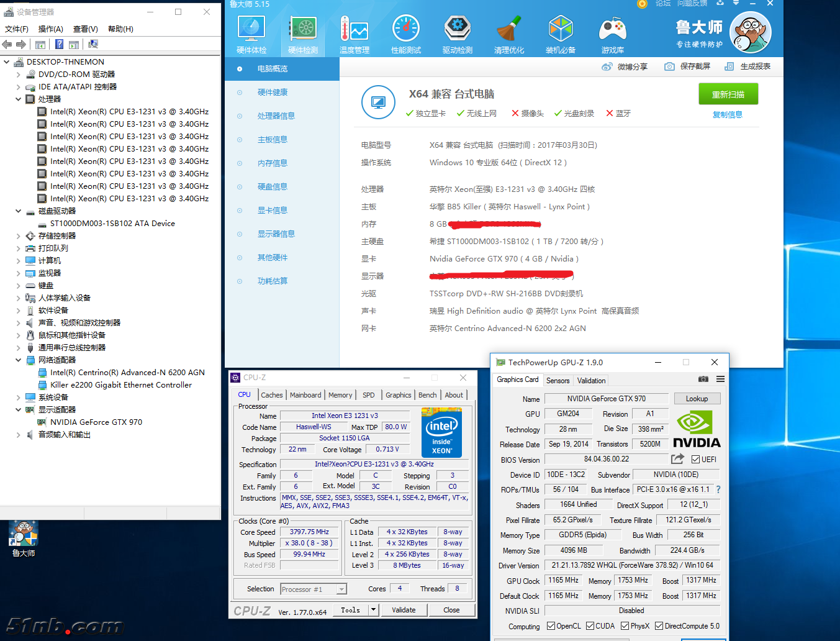
Task: Toggle the OpenCL checkbox
Action: point(551,626)
